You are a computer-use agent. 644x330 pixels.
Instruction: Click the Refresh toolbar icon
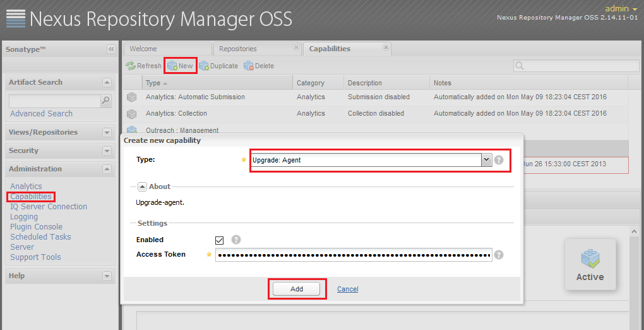[x=131, y=66]
